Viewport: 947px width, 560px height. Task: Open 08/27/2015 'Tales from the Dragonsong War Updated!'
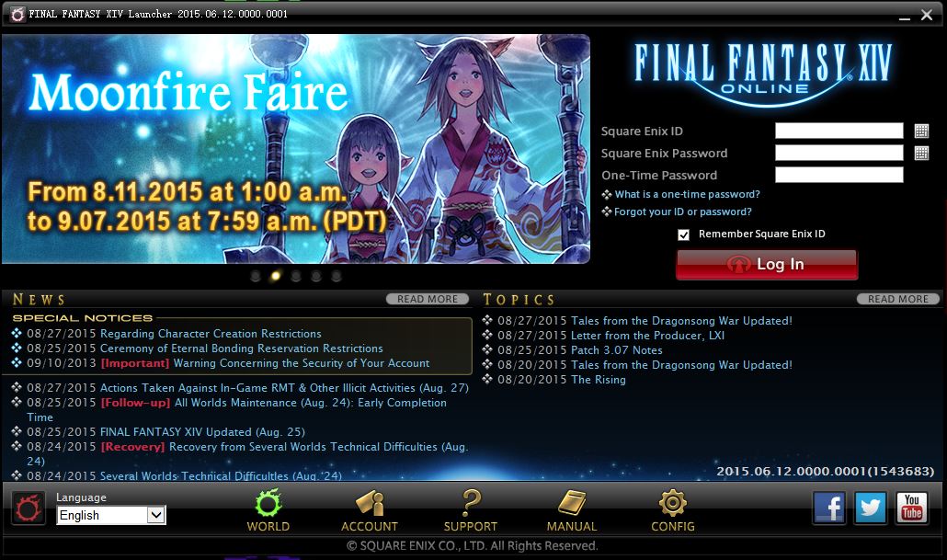[681, 321]
